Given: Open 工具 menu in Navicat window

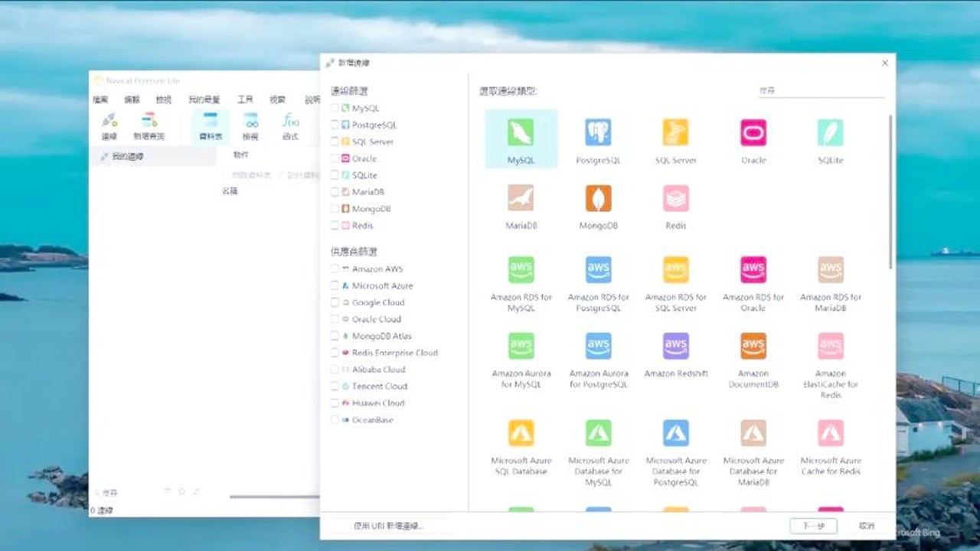Looking at the screenshot, I should [245, 99].
